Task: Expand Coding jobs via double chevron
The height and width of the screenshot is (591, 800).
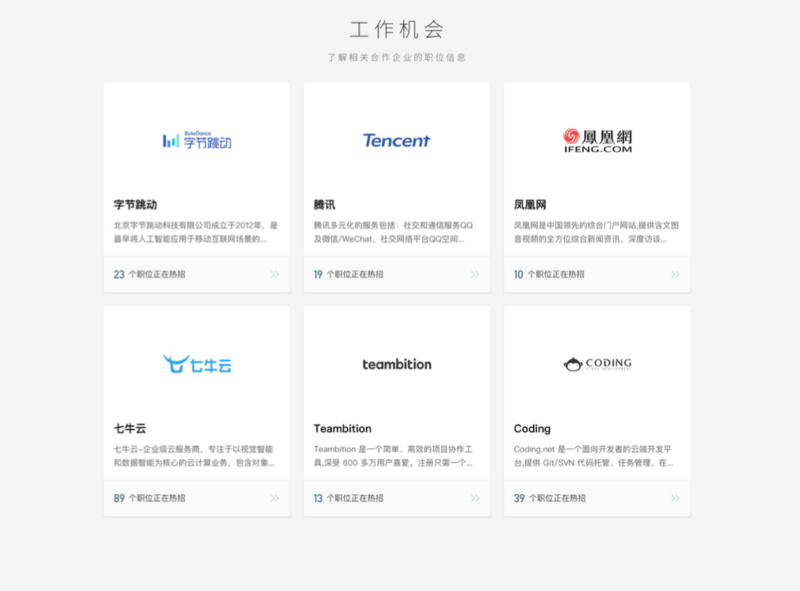Action: 676,498
